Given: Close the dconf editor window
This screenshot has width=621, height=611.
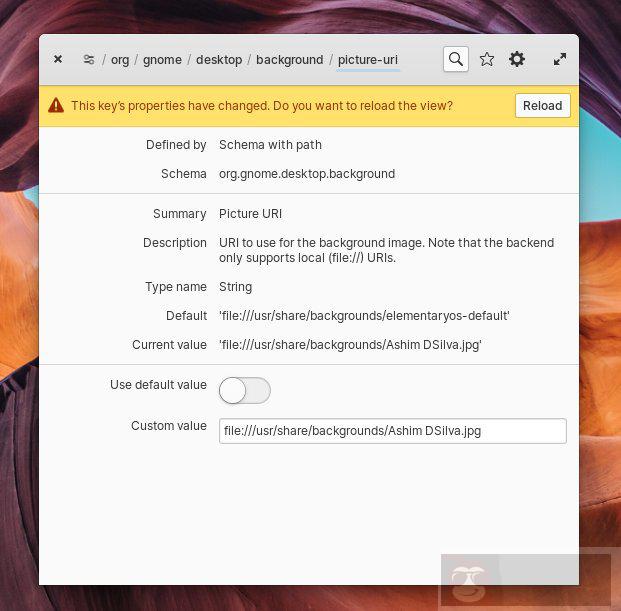Looking at the screenshot, I should point(58,59).
